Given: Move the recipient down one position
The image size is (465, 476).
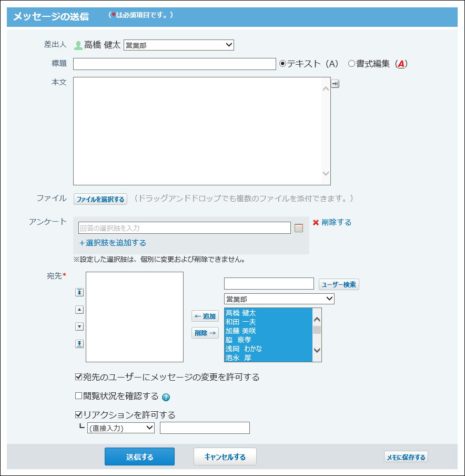Looking at the screenshot, I should pyautogui.click(x=79, y=326).
